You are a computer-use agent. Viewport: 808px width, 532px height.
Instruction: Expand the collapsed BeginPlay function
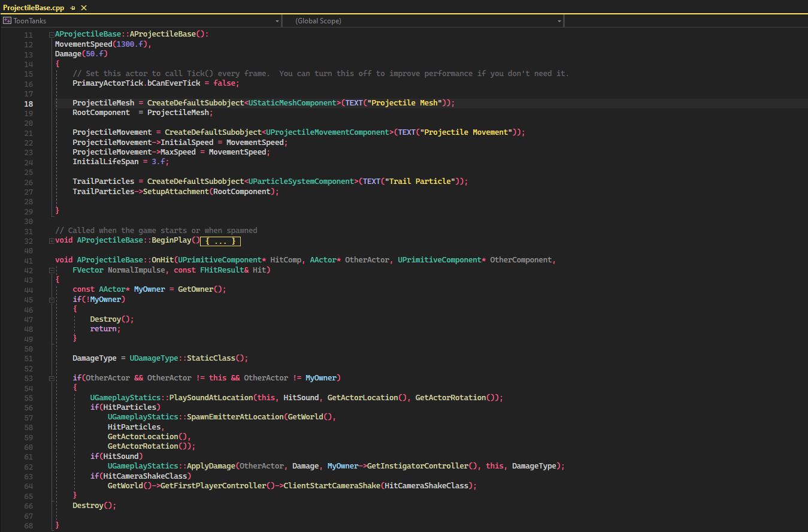tap(50, 241)
